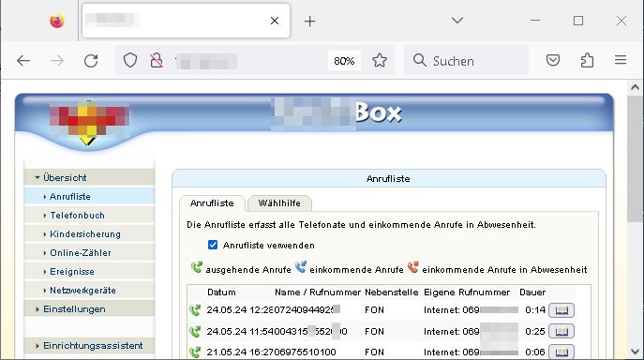Viewport: 644px width, 360px height.
Task: Open the extensions puzzle icon
Action: (588, 60)
